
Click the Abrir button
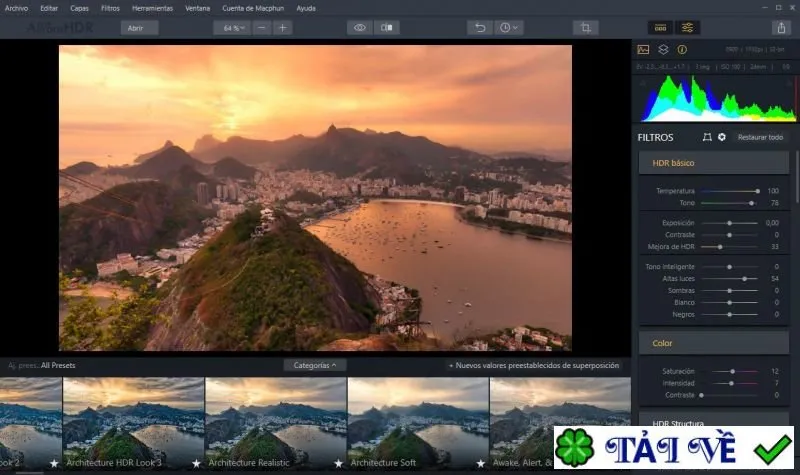[139, 28]
